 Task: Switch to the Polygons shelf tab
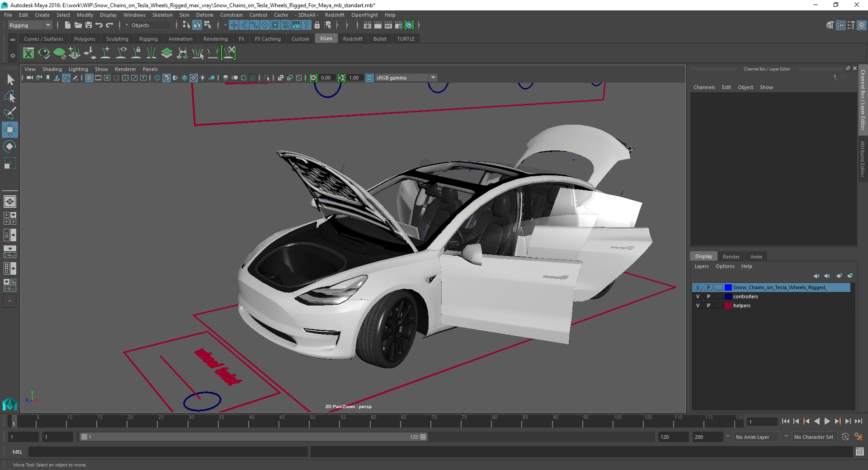click(x=85, y=39)
